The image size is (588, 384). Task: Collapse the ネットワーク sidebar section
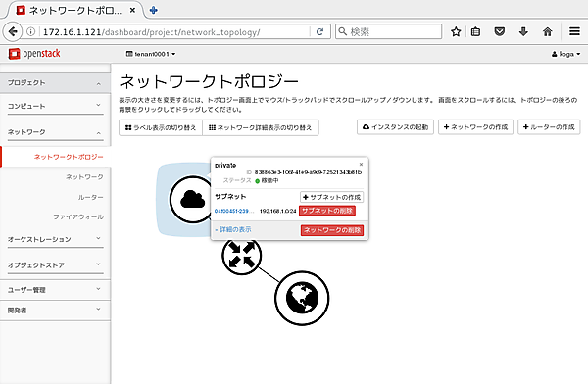(x=55, y=132)
